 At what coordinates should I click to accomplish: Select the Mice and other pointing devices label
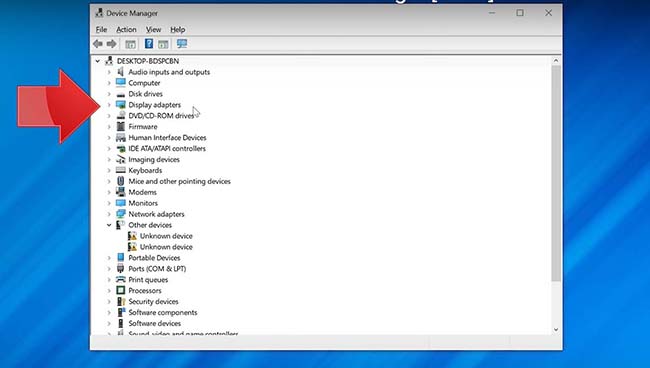click(x=179, y=181)
